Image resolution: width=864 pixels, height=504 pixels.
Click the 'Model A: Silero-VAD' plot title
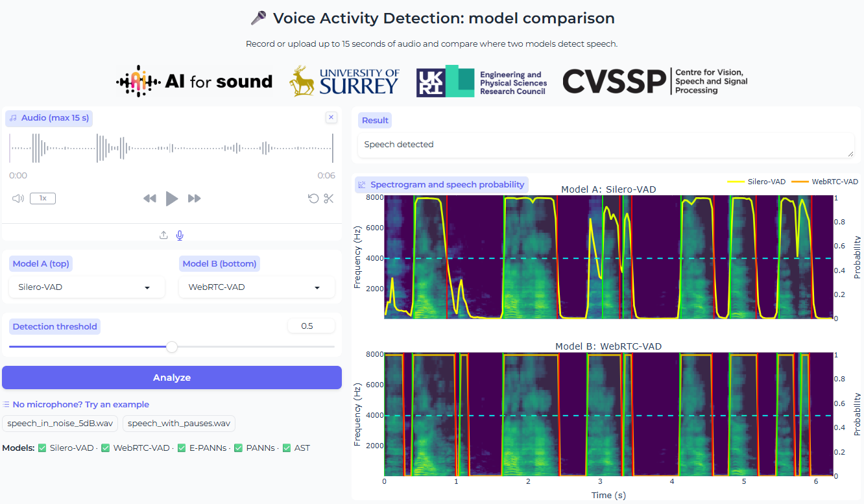tap(608, 189)
